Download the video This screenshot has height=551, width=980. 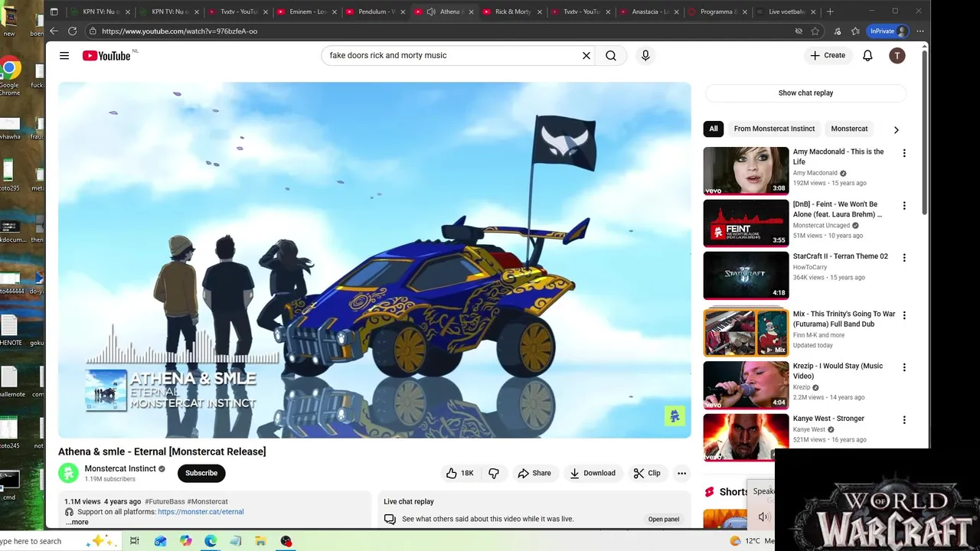[x=593, y=473]
